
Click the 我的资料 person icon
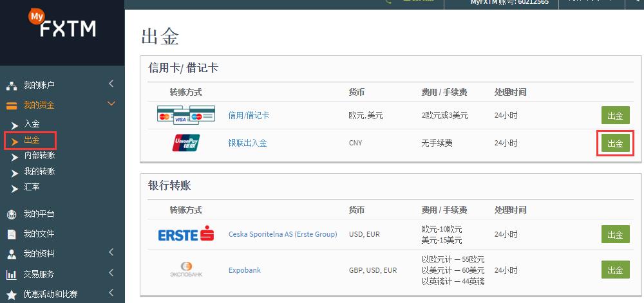click(x=11, y=254)
